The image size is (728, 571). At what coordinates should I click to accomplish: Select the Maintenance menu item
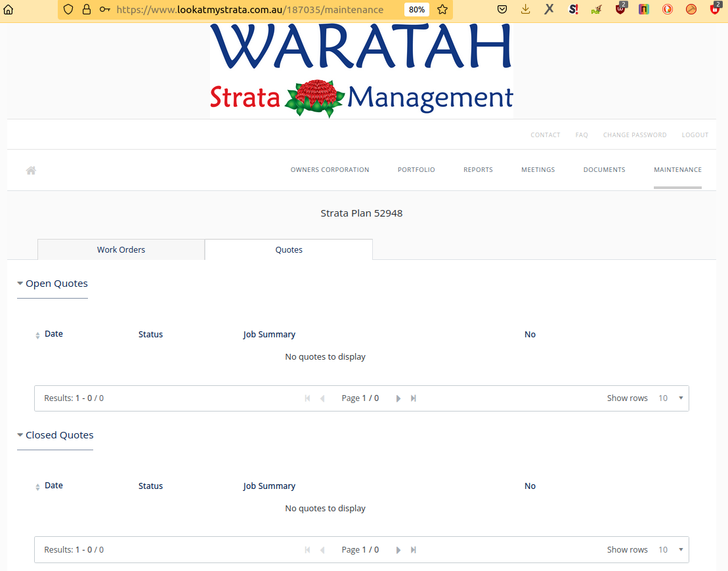[x=678, y=170]
